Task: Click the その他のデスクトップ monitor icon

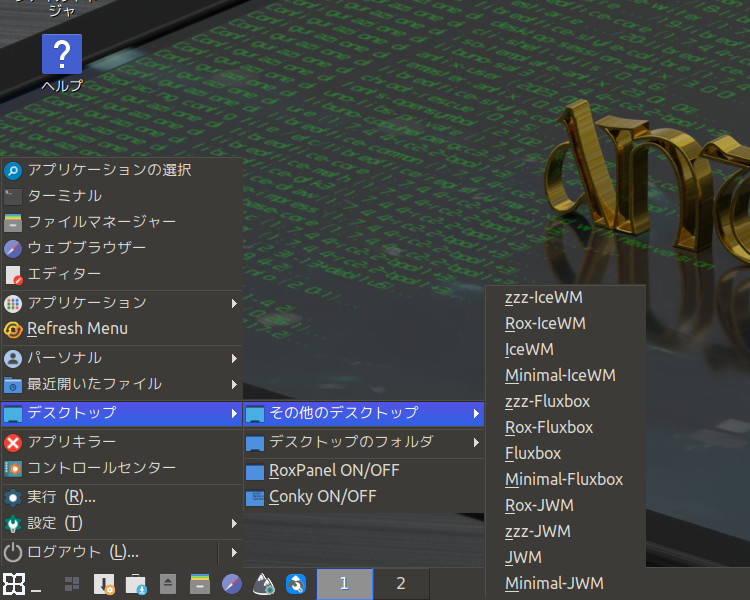Action: pyautogui.click(x=254, y=414)
